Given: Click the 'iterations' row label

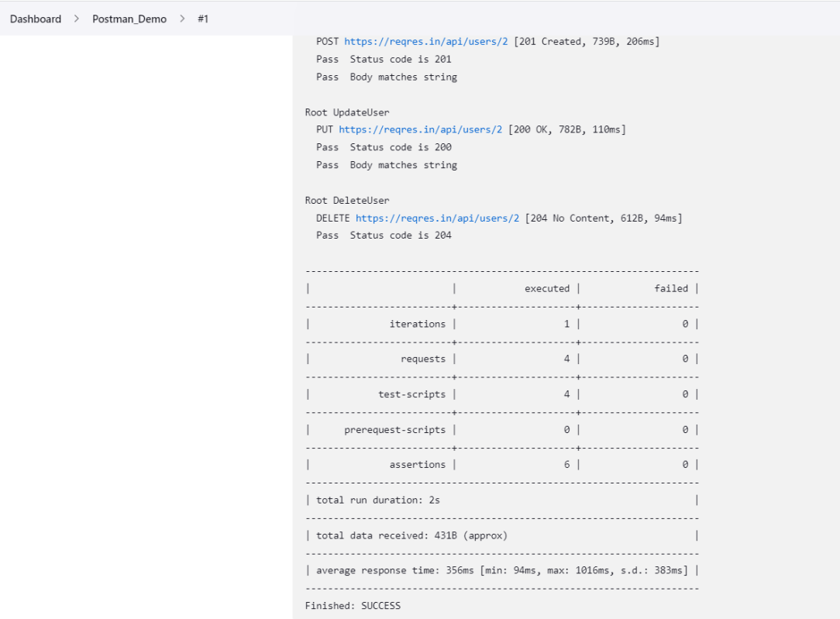Looking at the screenshot, I should [417, 324].
